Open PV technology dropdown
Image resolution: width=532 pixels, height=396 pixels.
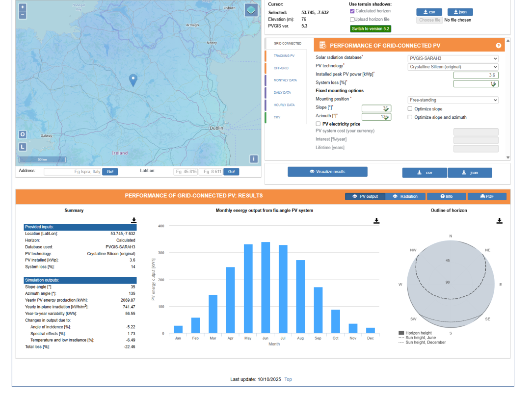(x=453, y=67)
